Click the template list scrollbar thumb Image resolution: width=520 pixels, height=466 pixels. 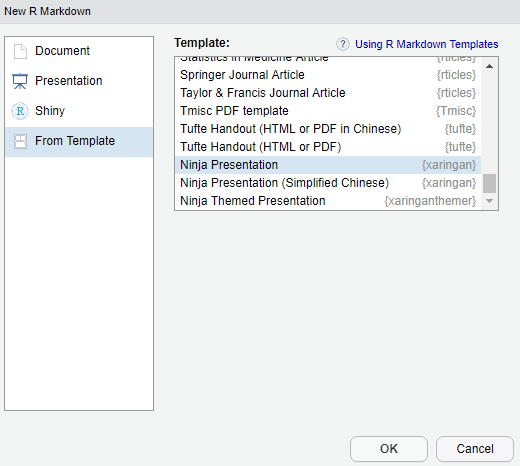click(489, 183)
